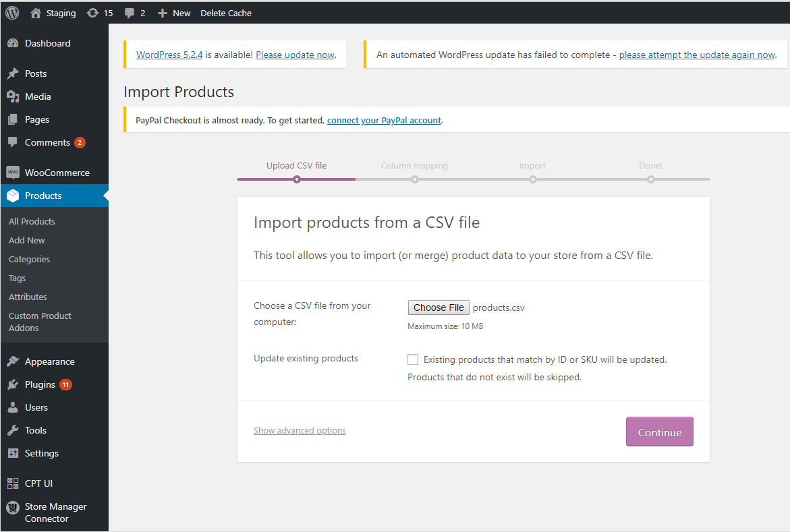Click the Plugins plug icon
Screen dimensions: 790x532
click(13, 384)
